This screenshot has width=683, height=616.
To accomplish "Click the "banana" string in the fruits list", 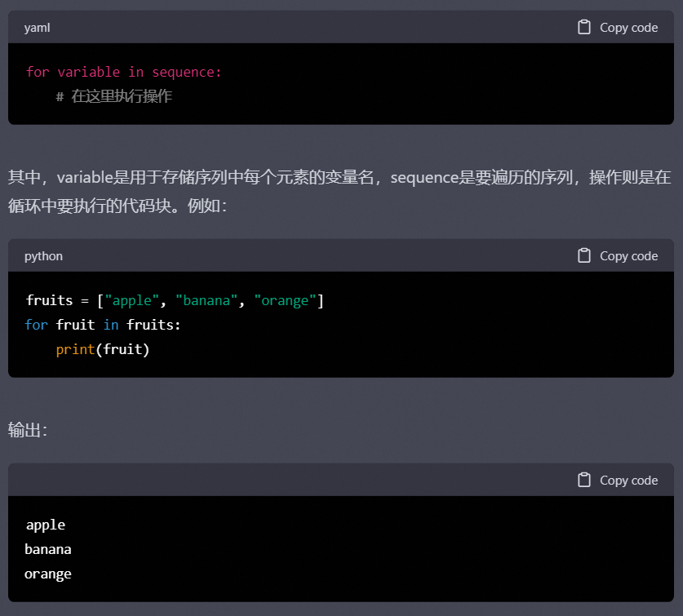I will click(x=206, y=300).
